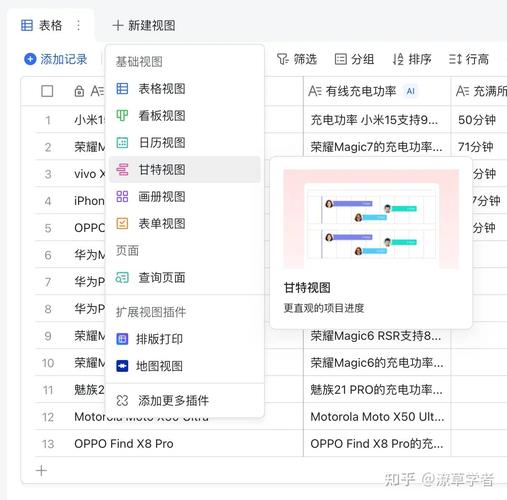
Task: Click the '小米1' cell in row 1
Action: coord(89,120)
